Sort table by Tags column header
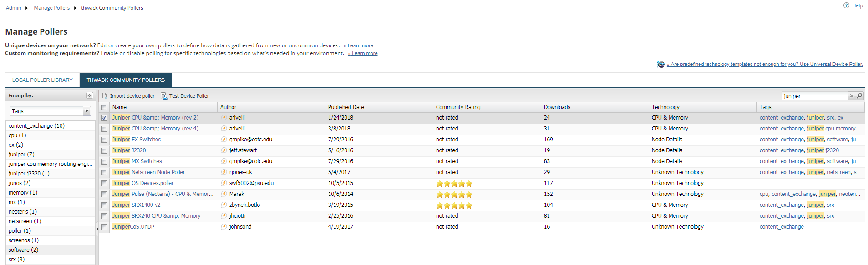The height and width of the screenshot is (265, 868). click(x=811, y=107)
